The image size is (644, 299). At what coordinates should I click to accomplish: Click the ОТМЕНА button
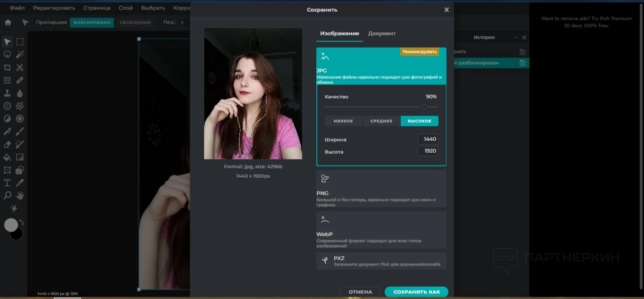pos(360,292)
